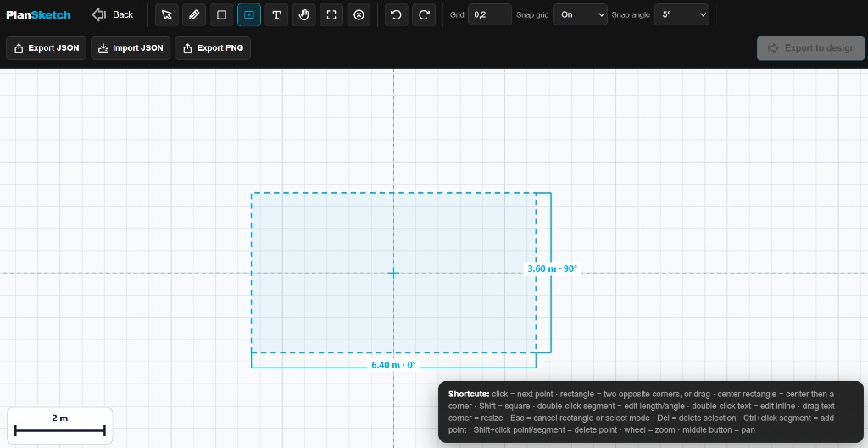
Task: Click the 3.60 m · 90° dimension label
Action: 552,268
